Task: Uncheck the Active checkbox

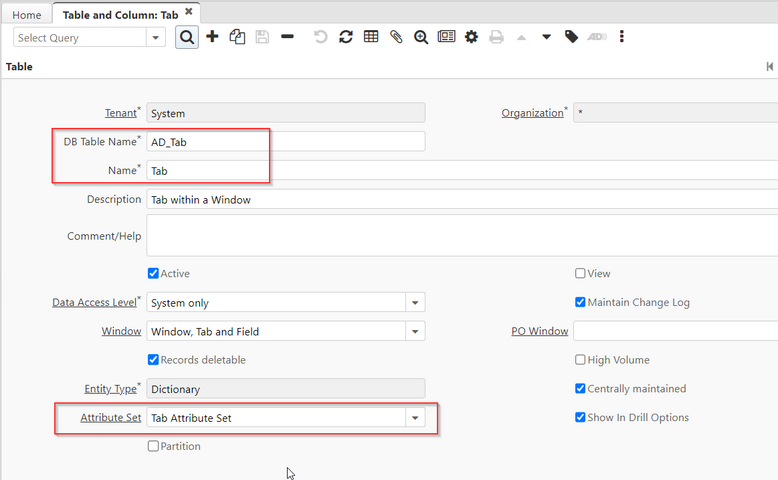Action: pos(153,273)
